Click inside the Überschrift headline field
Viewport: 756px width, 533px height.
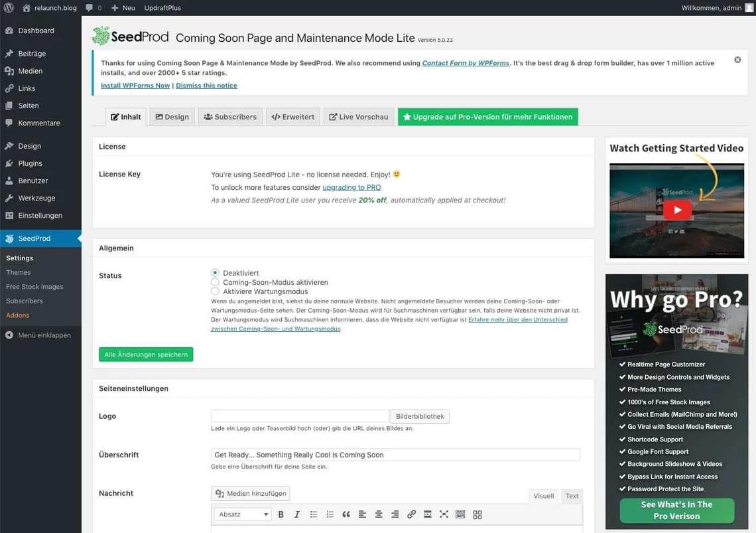coord(395,454)
